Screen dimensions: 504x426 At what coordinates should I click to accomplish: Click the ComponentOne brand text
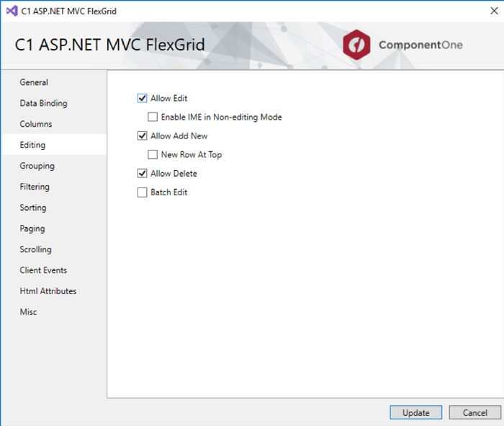(420, 45)
